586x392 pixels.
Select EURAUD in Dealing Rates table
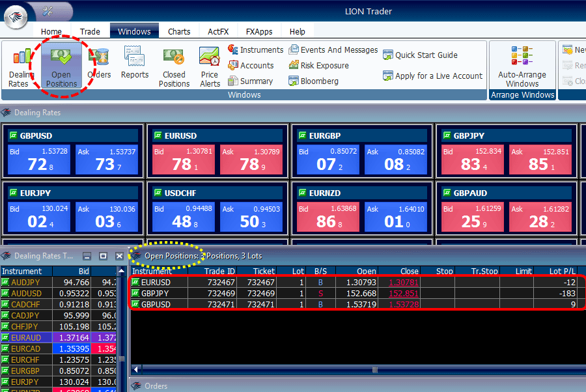[26, 337]
